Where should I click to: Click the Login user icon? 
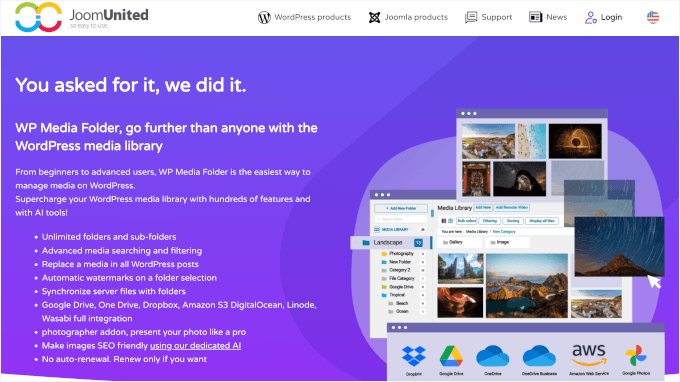[591, 17]
